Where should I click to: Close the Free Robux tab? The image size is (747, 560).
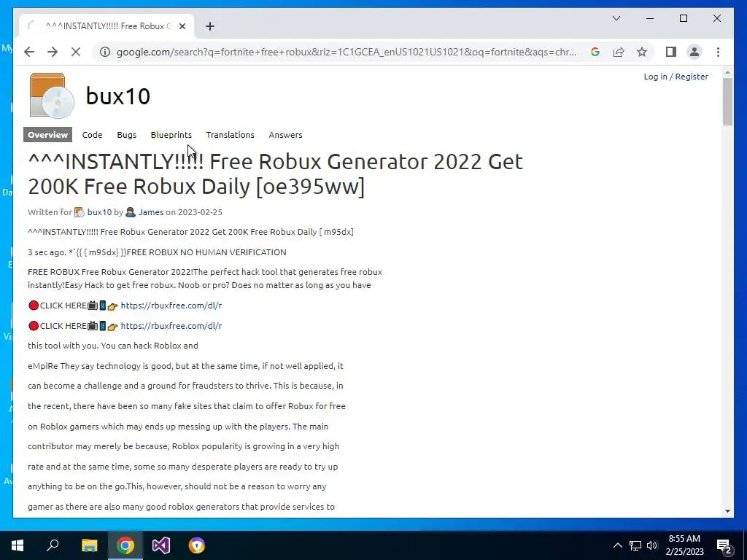(182, 26)
